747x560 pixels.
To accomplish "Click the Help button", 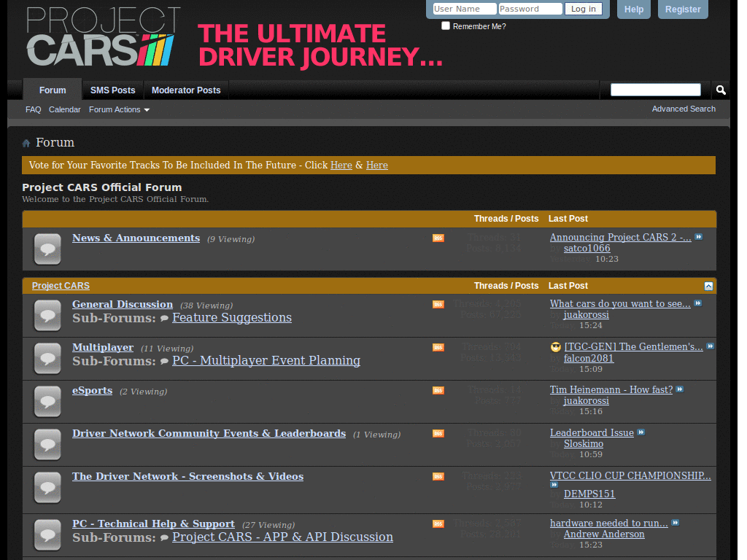I will coord(634,9).
